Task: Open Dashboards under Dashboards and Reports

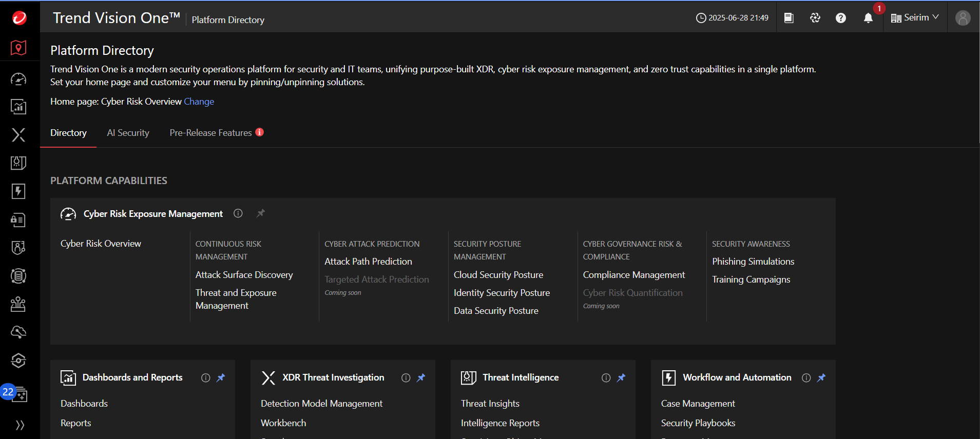Action: tap(84, 404)
